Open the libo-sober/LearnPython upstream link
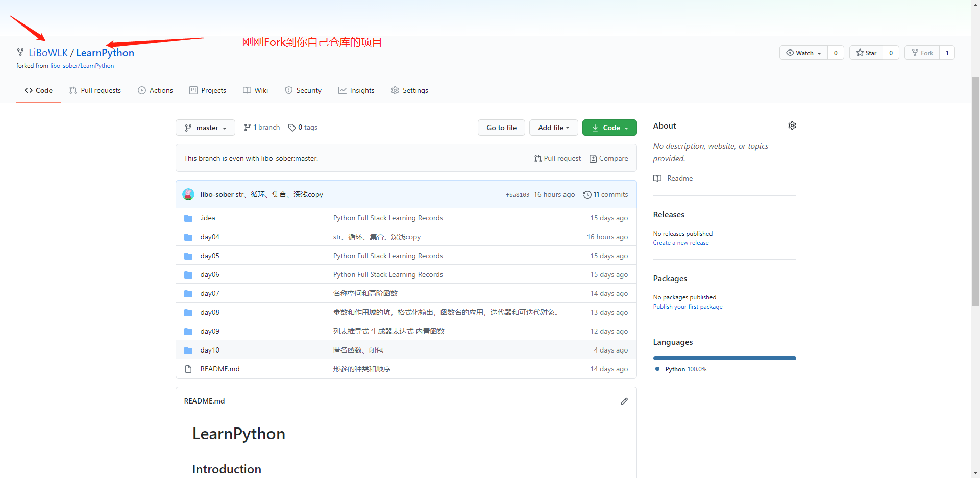980x478 pixels. click(82, 66)
